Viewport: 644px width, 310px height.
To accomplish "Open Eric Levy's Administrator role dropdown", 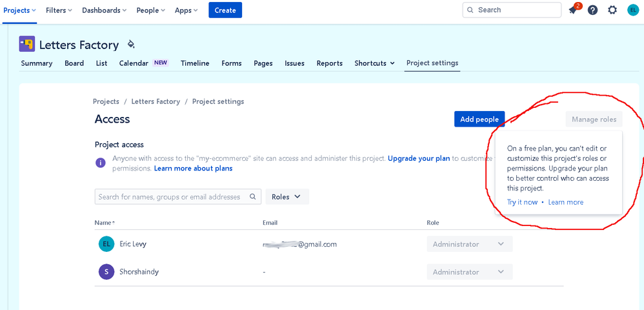I will [469, 244].
